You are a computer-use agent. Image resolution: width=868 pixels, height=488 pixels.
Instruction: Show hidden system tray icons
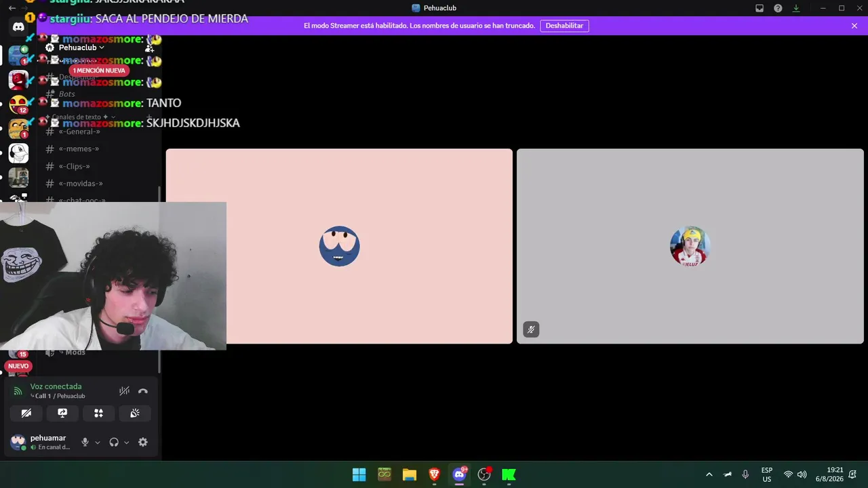pyautogui.click(x=709, y=474)
